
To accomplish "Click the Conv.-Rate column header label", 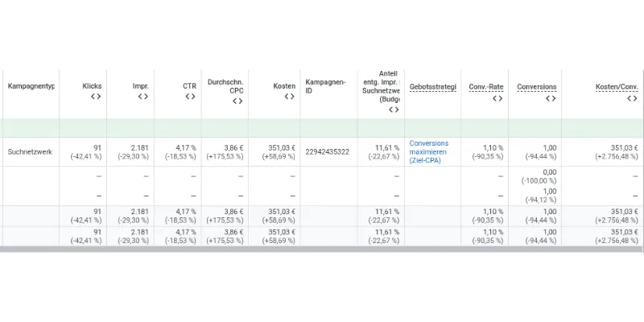I will click(x=486, y=87).
